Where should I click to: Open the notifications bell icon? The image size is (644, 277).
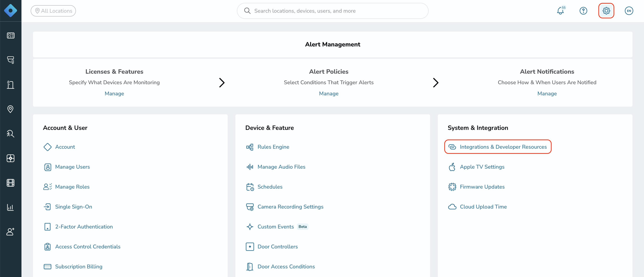pyautogui.click(x=560, y=11)
